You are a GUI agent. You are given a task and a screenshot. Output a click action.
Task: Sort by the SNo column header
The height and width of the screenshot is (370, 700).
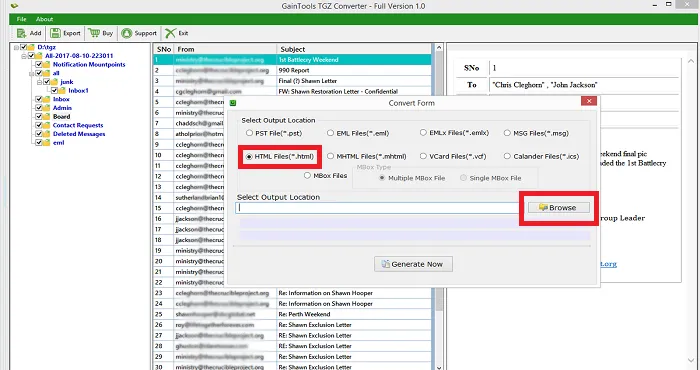[x=164, y=49]
